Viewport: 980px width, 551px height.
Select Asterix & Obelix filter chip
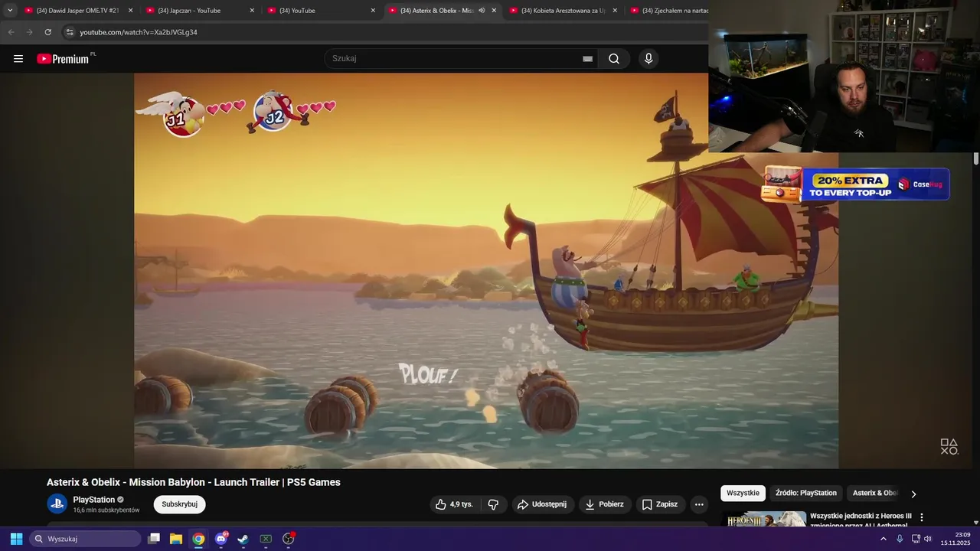[874, 493]
